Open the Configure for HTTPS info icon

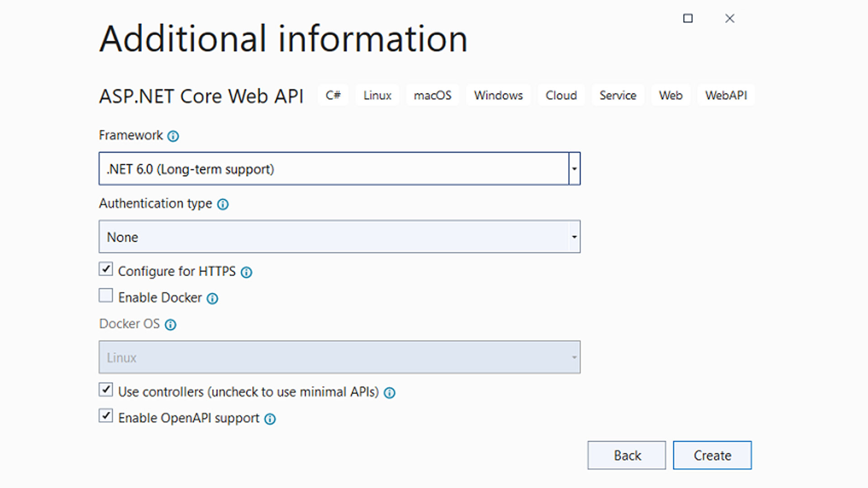tap(246, 272)
